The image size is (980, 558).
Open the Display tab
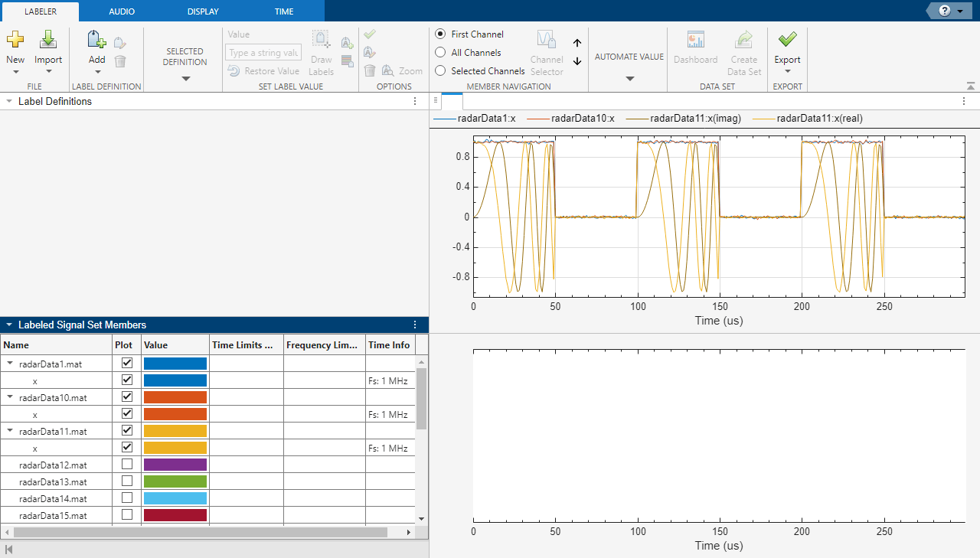[x=203, y=11]
